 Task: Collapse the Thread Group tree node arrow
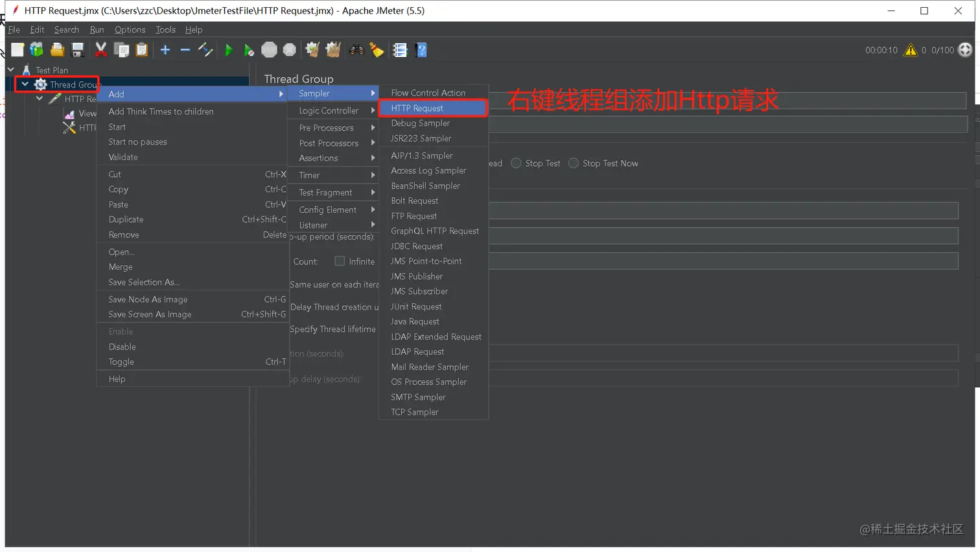pos(25,84)
